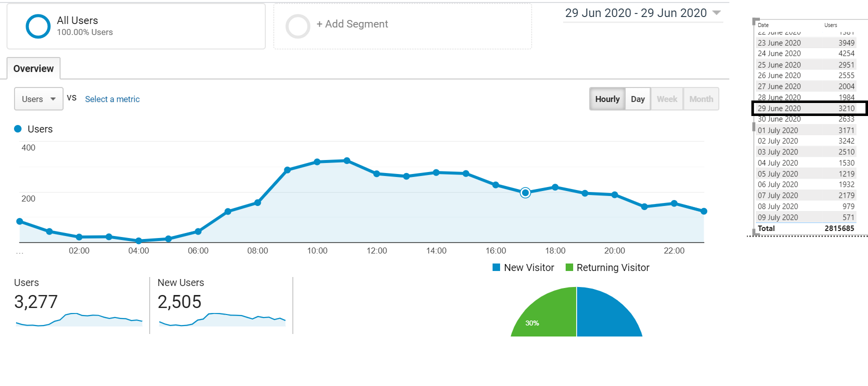Click the Returning Visitor green legend swatch
868x386 pixels.
tap(569, 267)
